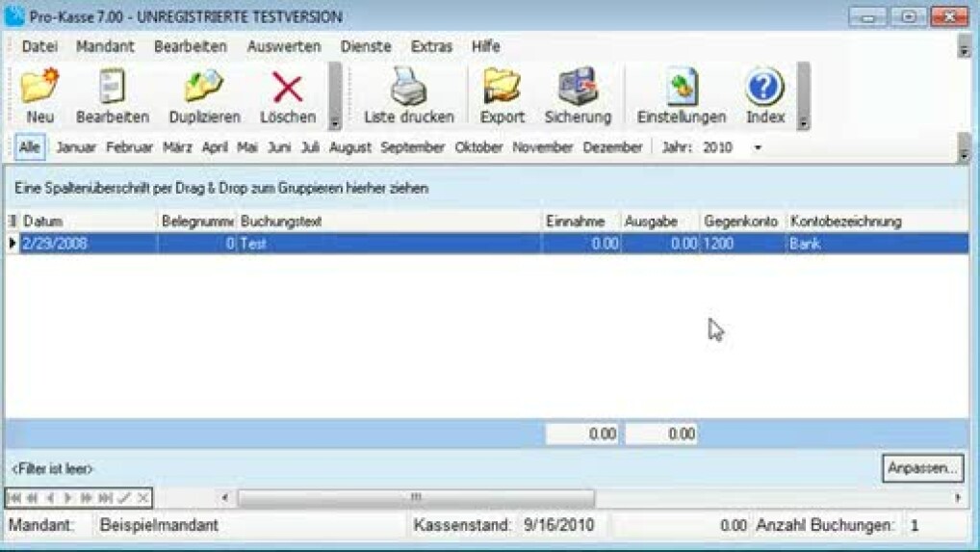Click the Anpassen... button
980x552 pixels.
921,468
